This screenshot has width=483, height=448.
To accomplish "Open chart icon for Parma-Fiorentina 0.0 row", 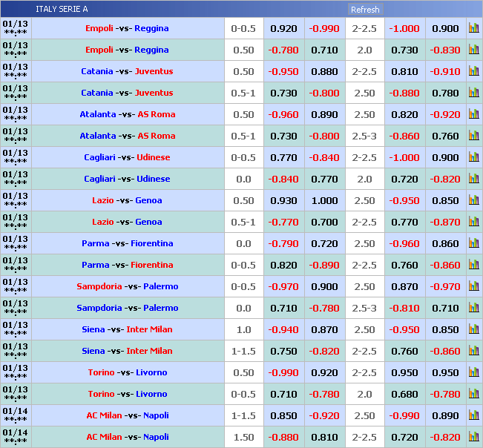I will pos(473,243).
